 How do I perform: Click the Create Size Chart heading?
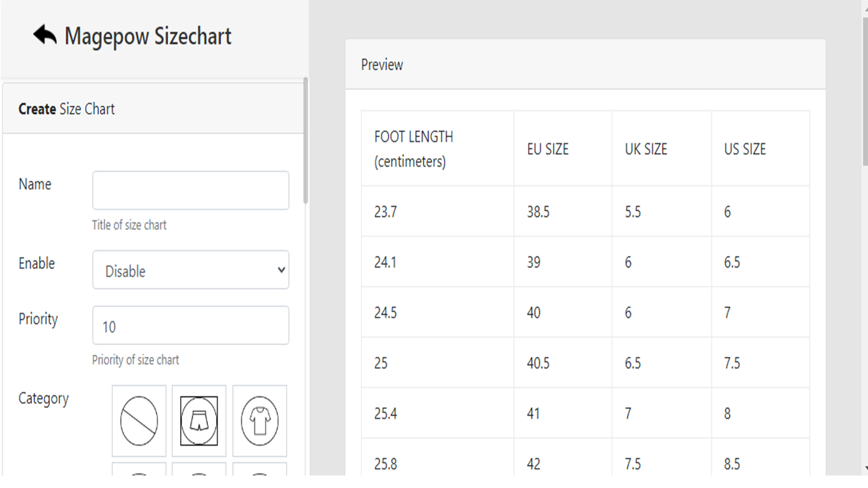pos(66,108)
